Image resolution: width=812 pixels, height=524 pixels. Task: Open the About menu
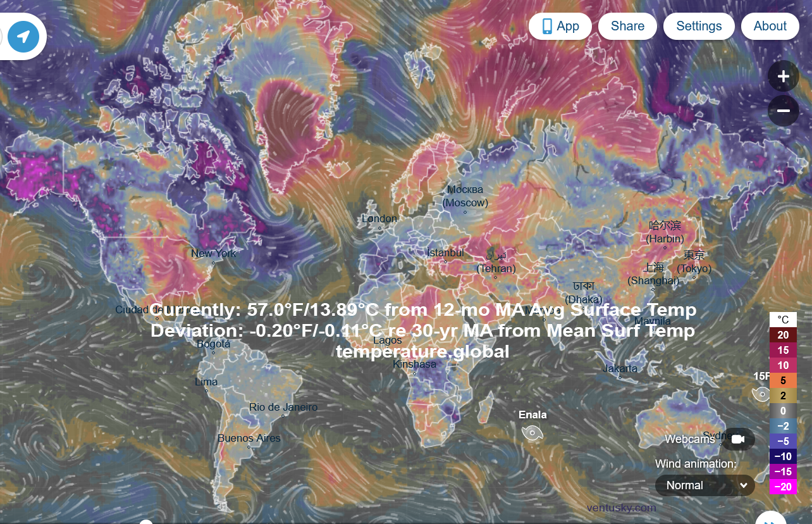(770, 26)
